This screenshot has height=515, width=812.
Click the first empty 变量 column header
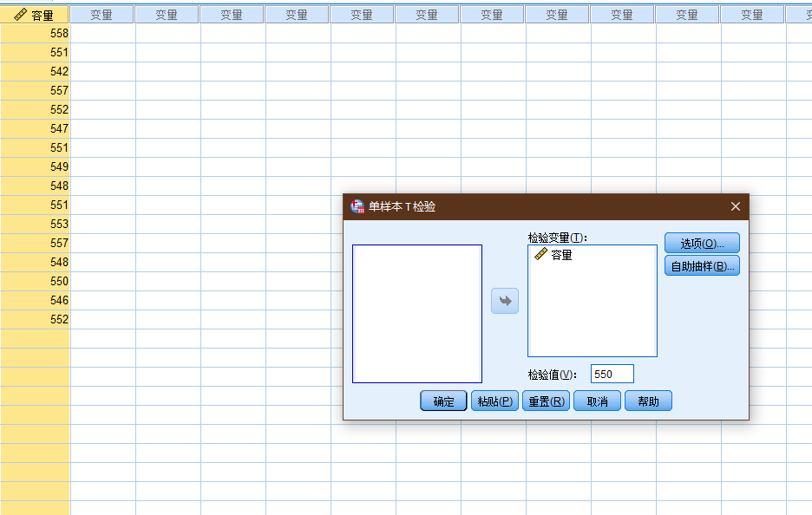tap(102, 15)
